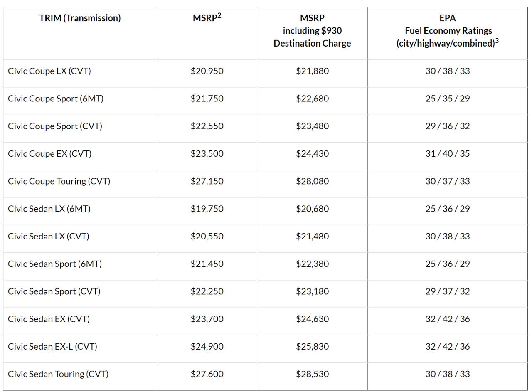Select the $28,530 destination-included price
The image size is (532, 392).
coord(312,374)
